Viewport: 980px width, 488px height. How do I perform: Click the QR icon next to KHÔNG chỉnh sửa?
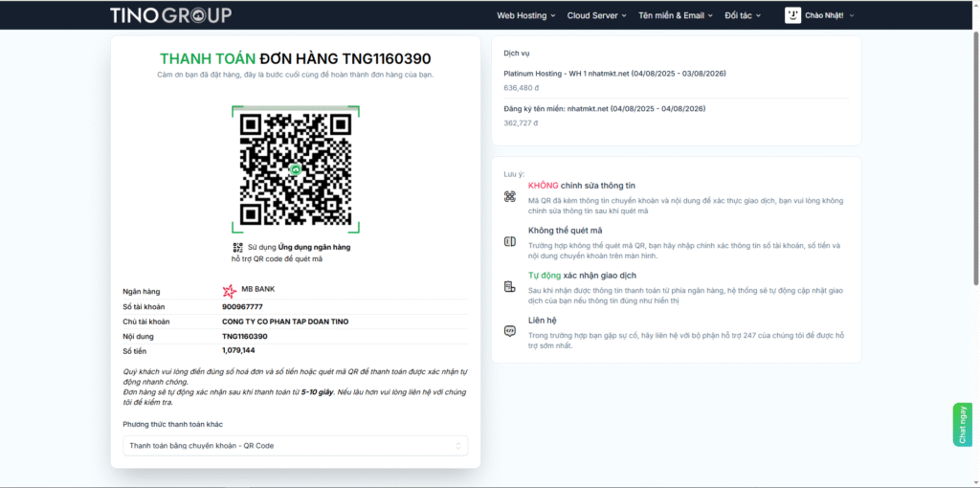tap(510, 196)
